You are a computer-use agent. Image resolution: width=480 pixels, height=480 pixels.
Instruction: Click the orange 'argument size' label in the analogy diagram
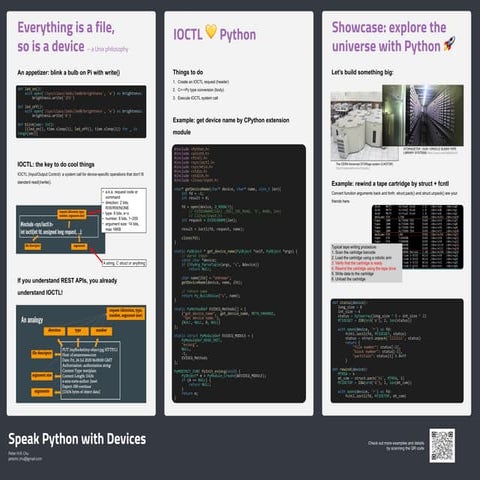coord(42,375)
